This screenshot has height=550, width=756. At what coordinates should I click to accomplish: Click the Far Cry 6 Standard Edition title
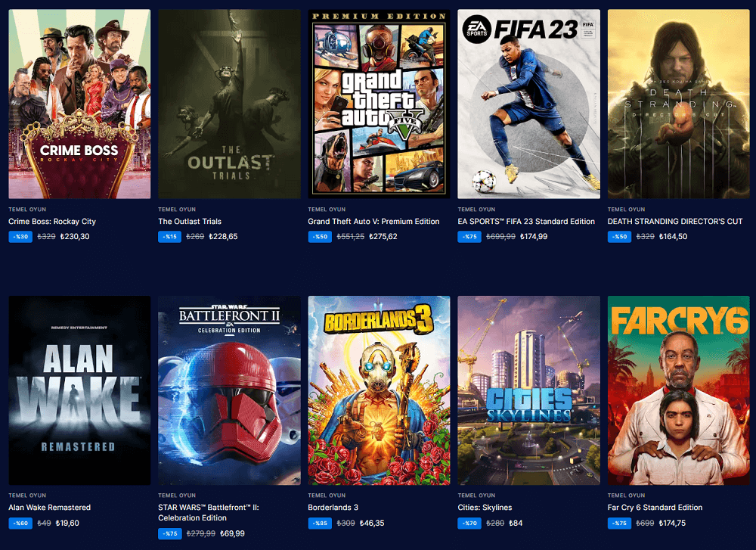pos(655,508)
